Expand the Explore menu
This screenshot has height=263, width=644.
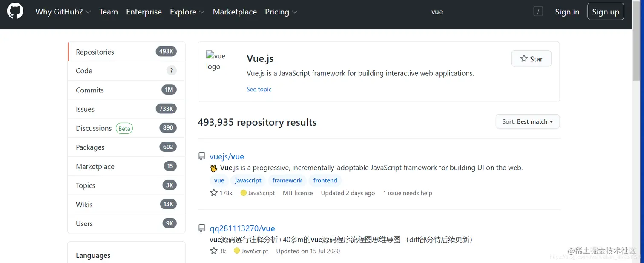(x=187, y=12)
